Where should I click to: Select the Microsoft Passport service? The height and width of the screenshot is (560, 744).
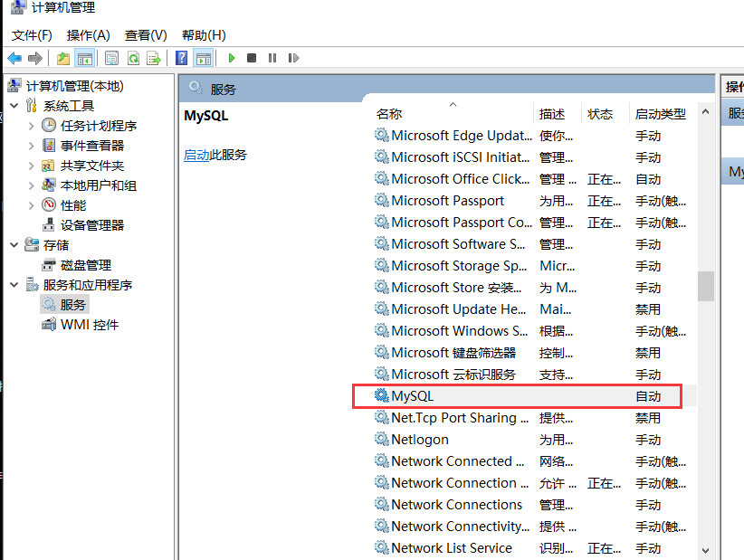[534, 201]
